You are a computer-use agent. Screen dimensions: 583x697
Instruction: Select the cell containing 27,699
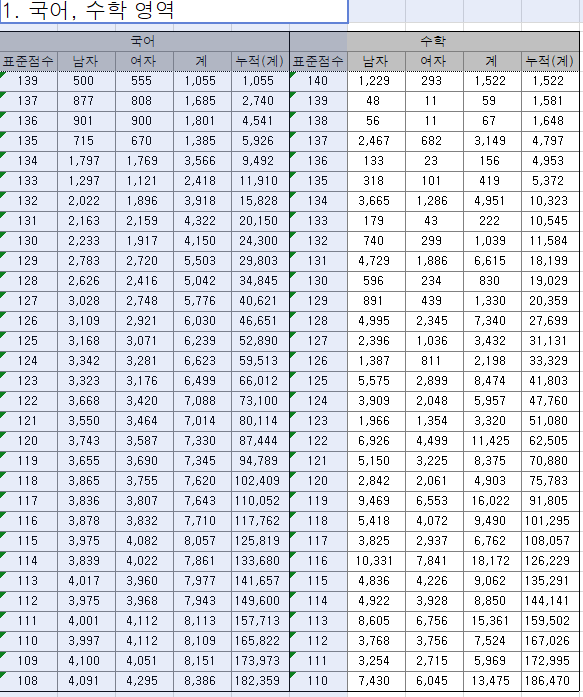(x=550, y=321)
